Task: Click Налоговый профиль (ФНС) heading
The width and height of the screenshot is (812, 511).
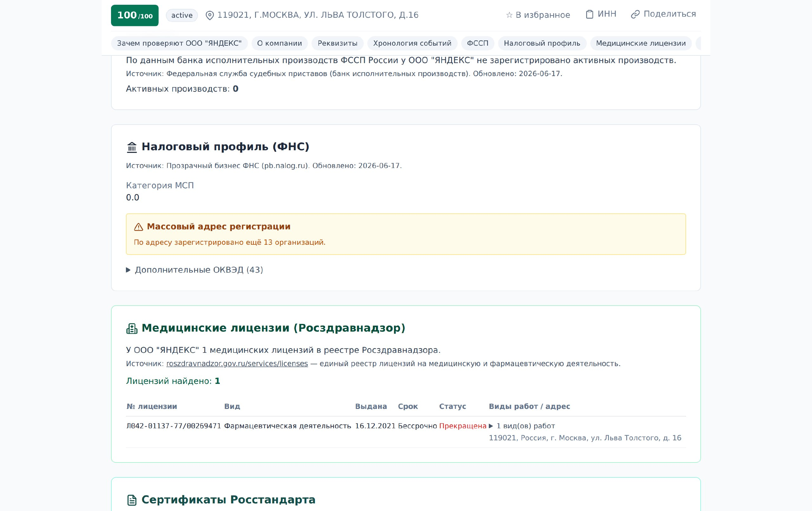Action: (225, 147)
